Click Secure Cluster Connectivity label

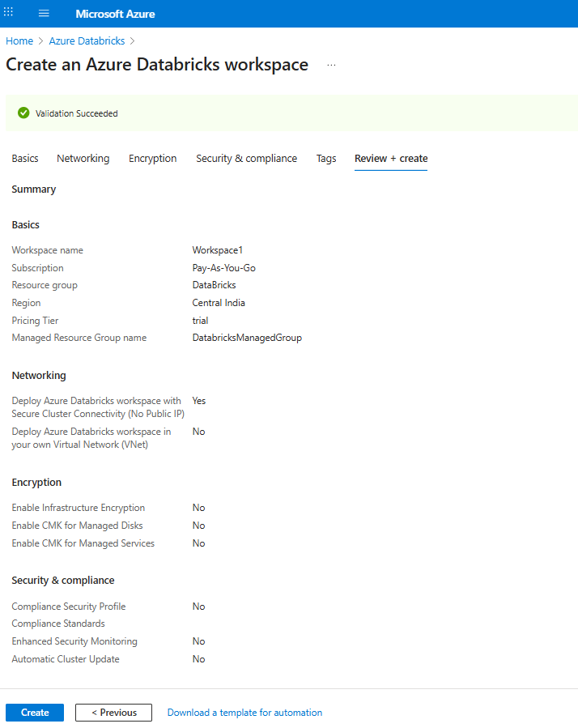[x=98, y=407]
